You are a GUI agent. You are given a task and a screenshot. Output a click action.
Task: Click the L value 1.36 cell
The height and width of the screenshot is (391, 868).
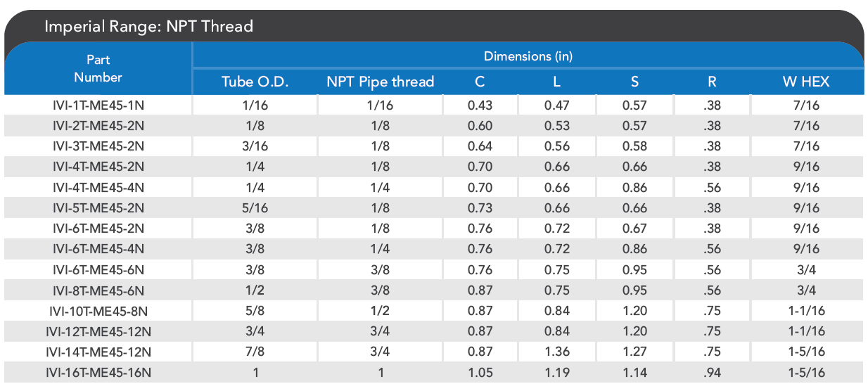[x=556, y=352]
